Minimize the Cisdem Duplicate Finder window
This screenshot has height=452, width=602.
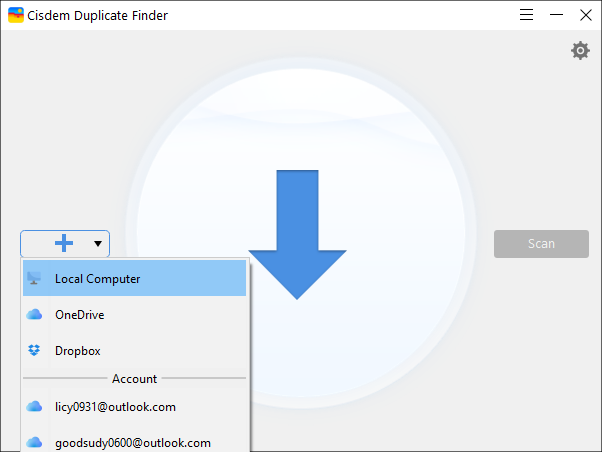tap(556, 15)
